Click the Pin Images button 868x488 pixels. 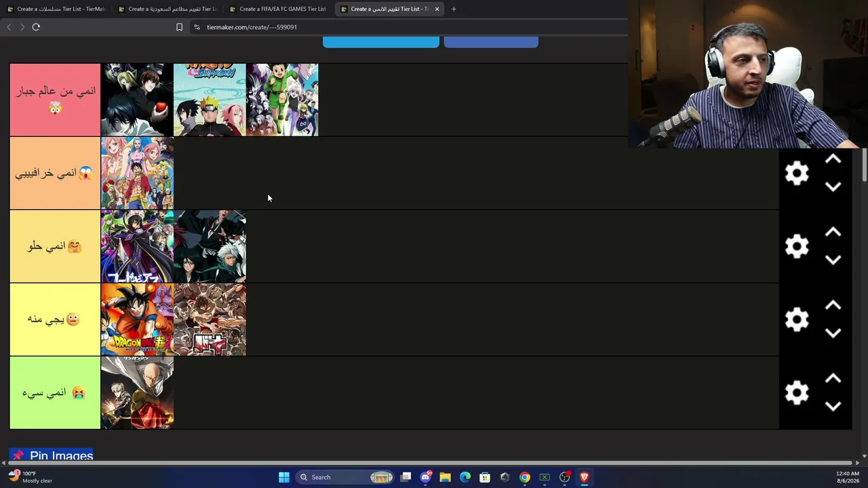point(52,455)
